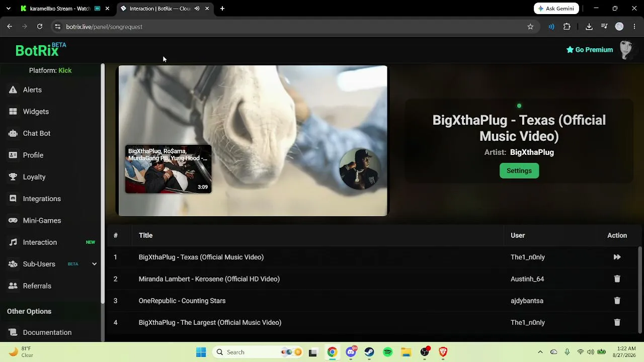Click Go Premium link
Viewport: 644px width, 362px height.
coord(590,50)
